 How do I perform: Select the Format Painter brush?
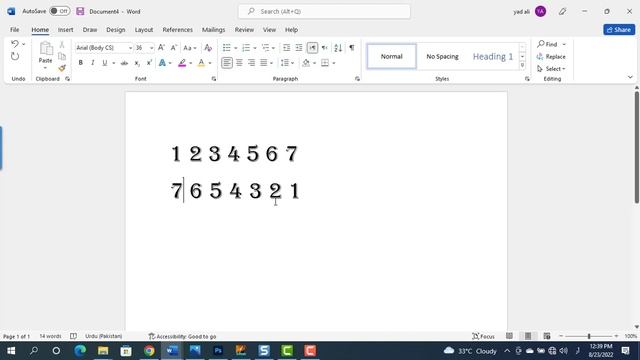pyautogui.click(x=62, y=68)
